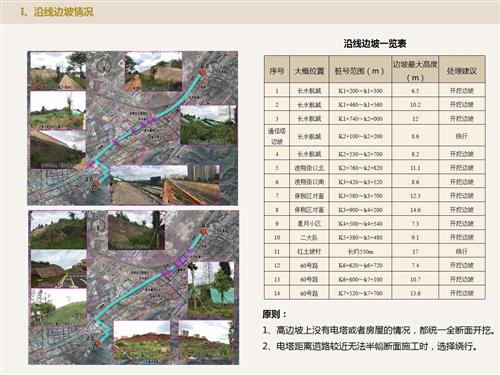Viewport: 500px width, 375px height.
Task: Click the compass icon on the lower map
Action: (x=99, y=225)
